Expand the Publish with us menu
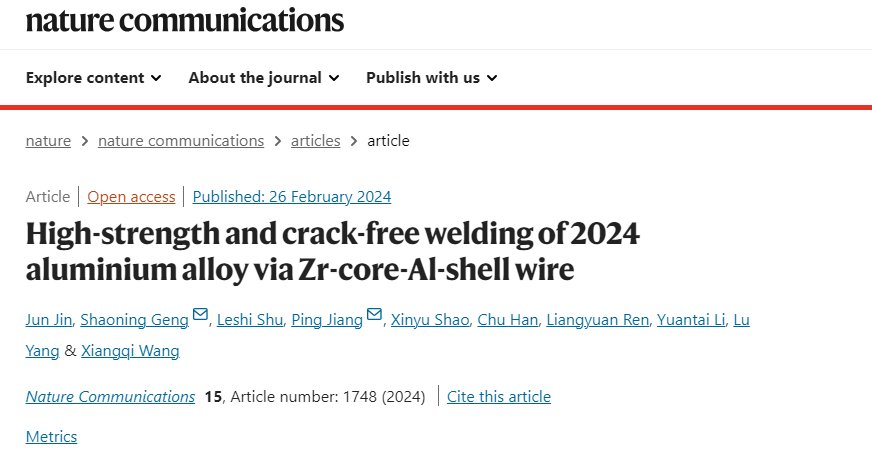872x461 pixels. pos(432,78)
